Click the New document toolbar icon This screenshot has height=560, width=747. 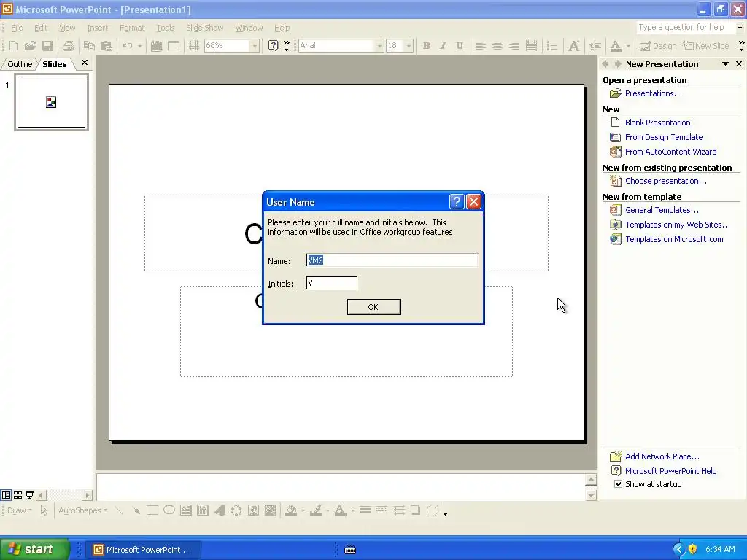(13, 46)
